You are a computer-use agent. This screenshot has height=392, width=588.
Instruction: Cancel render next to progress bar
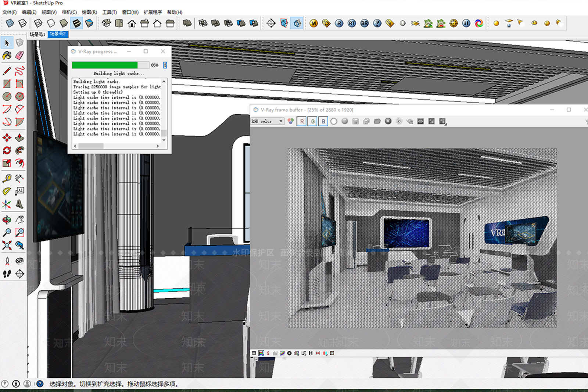coord(165,65)
